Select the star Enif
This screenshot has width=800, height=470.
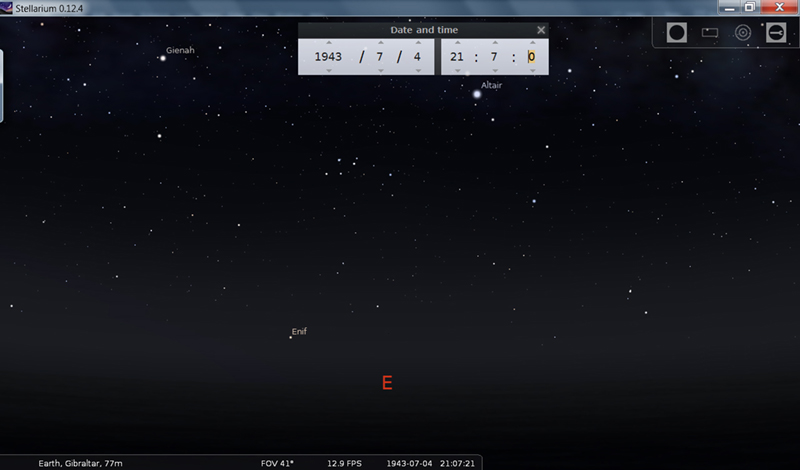click(291, 337)
